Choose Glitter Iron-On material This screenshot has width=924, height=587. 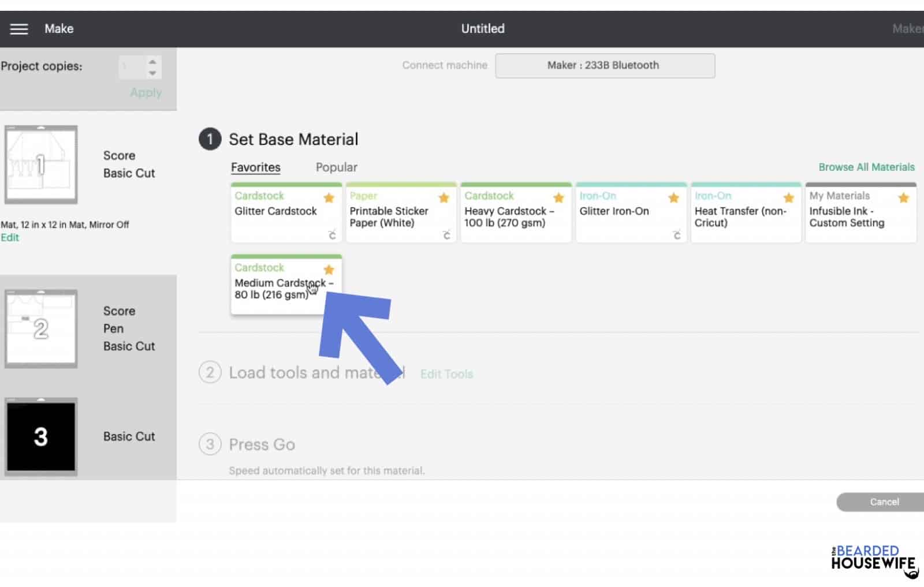coord(631,213)
